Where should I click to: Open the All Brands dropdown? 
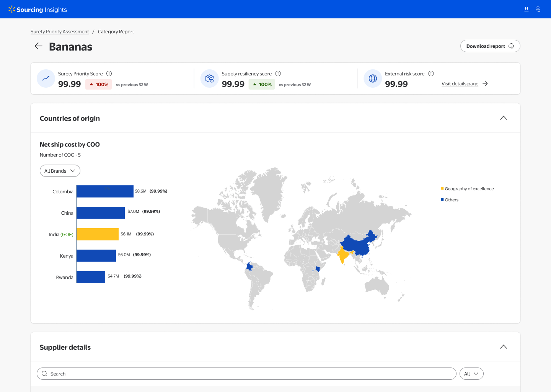[60, 171]
